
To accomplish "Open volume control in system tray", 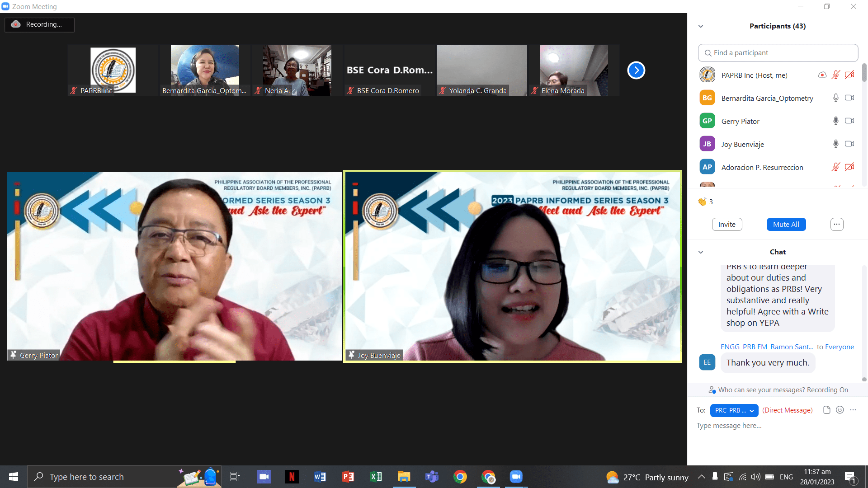I will click(x=755, y=477).
